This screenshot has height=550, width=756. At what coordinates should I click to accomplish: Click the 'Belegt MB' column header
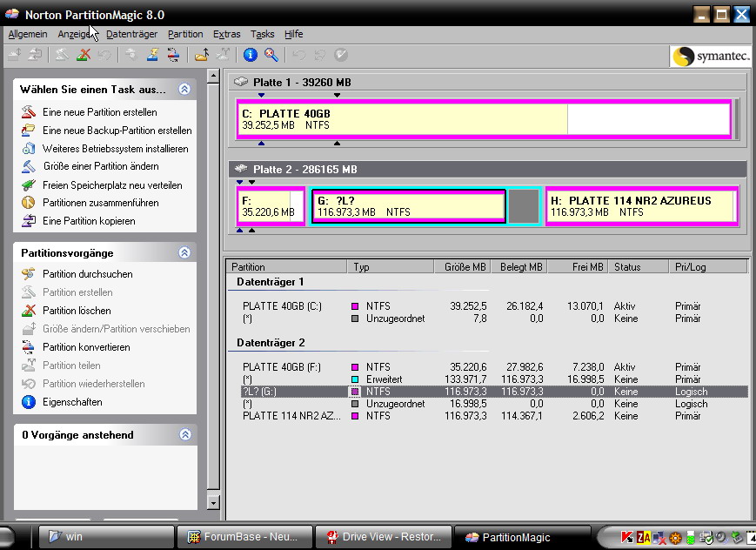click(x=518, y=267)
